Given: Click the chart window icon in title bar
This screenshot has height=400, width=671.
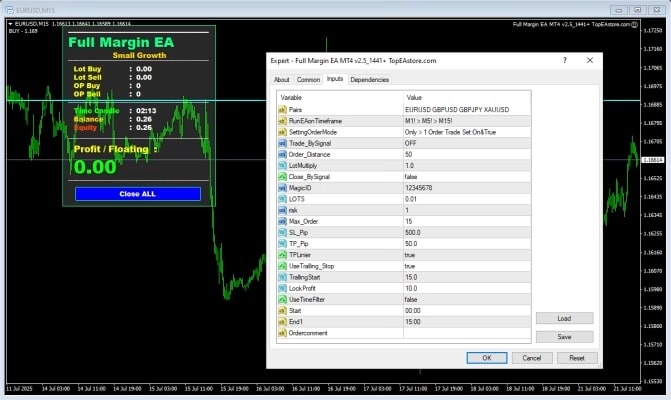Looking at the screenshot, I should click(x=10, y=10).
